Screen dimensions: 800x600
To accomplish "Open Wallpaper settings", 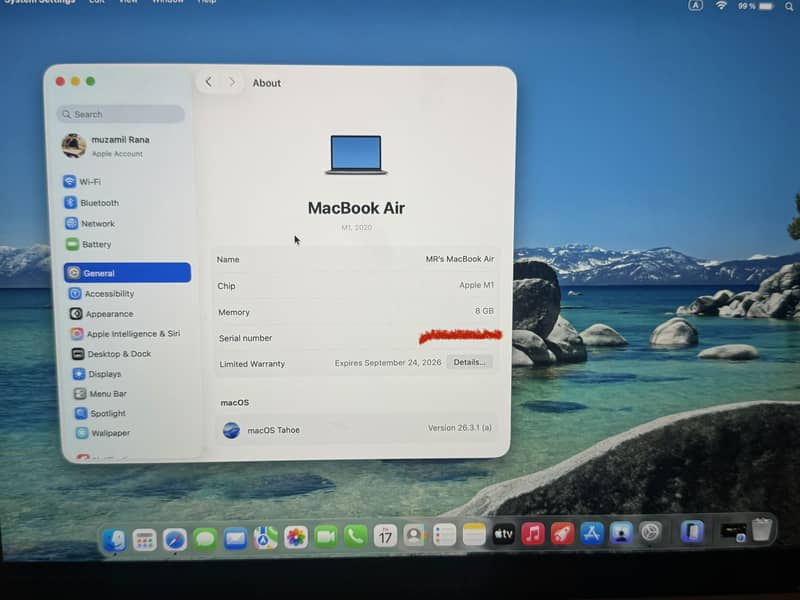I will point(103,433).
